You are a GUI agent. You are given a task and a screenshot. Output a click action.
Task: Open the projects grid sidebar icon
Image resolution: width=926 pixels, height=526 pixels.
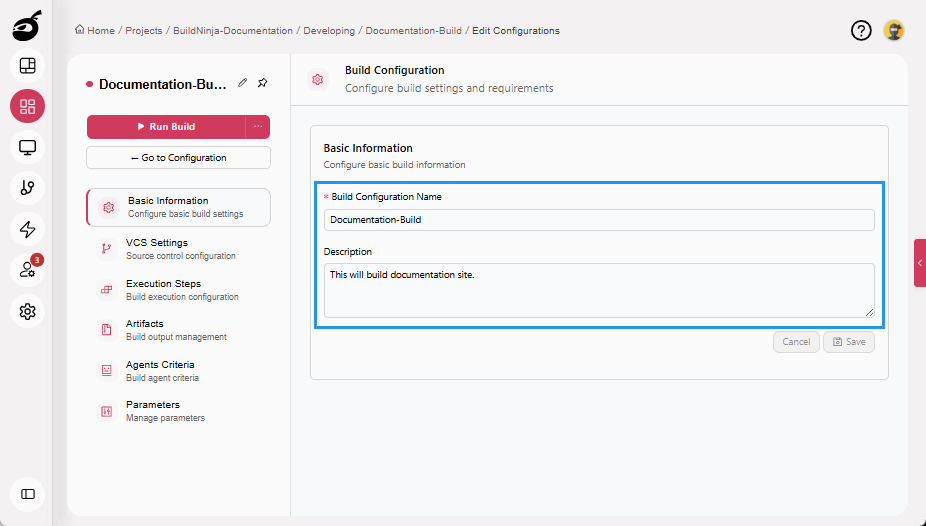27,106
